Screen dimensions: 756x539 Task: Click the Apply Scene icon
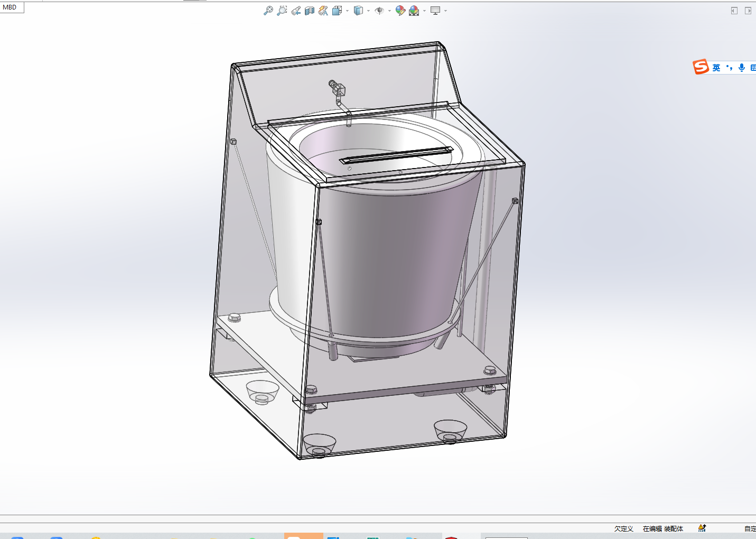point(414,11)
